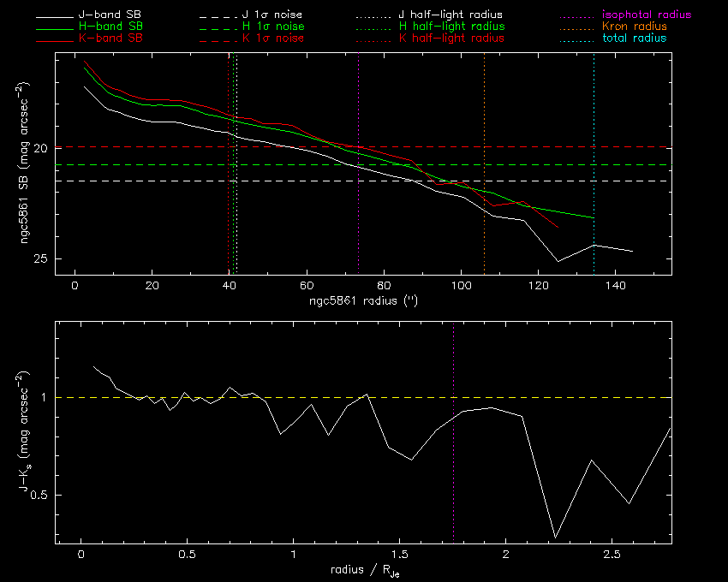Click the magenta 'isophotal radius' legend label
The height and width of the screenshot is (582, 728).
tap(647, 15)
